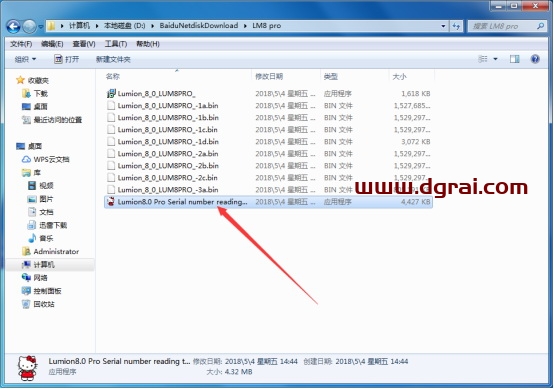The width and height of the screenshot is (554, 389).
Task: Open the 组织 dropdown
Action: pos(25,59)
